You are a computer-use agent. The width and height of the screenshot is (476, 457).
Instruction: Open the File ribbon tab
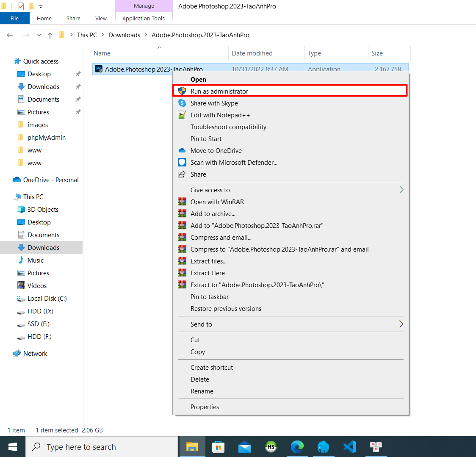coord(14,18)
